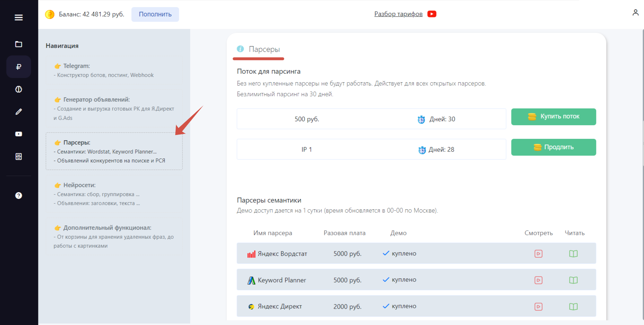
Task: Open the folder icon in sidebar
Action: coord(19,44)
